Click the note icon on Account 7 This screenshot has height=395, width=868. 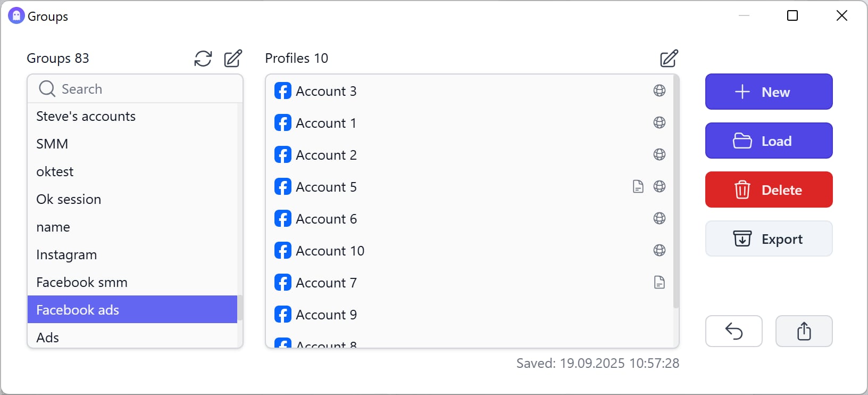point(660,283)
